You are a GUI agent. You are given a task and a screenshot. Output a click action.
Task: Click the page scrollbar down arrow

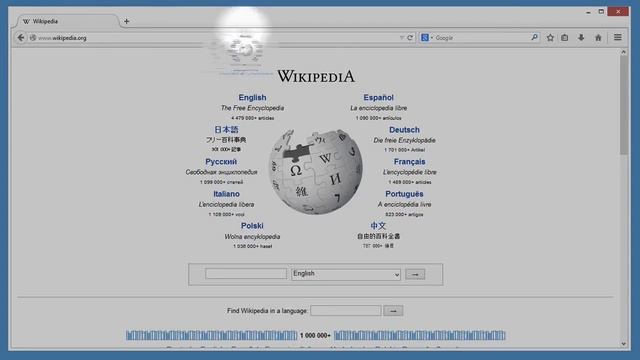coord(623,344)
